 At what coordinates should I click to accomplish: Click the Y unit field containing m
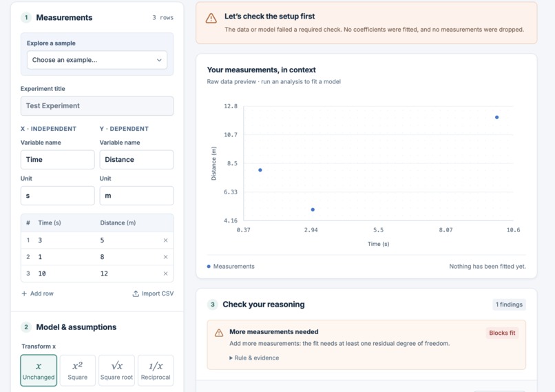click(x=136, y=196)
